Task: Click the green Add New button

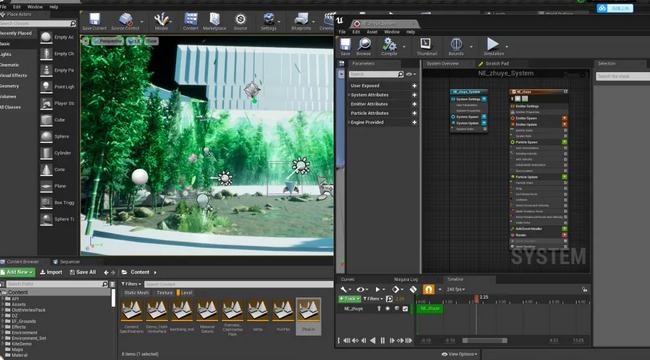Action: pyautogui.click(x=17, y=272)
